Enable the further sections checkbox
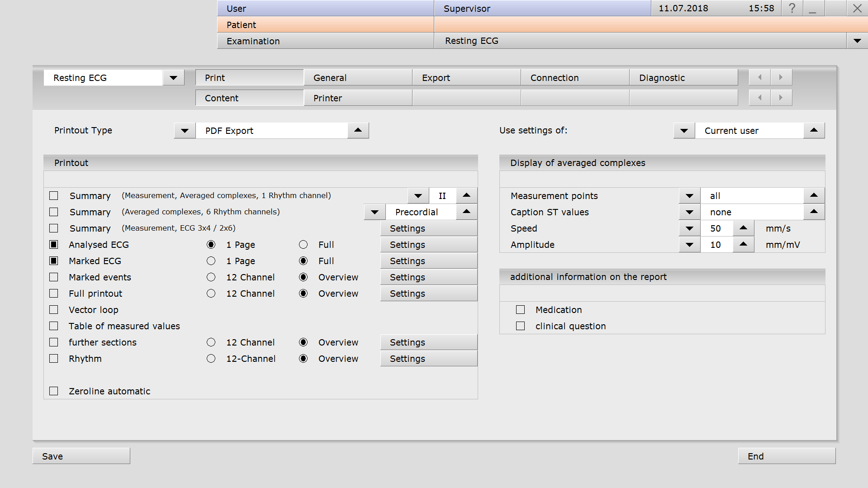Viewport: 868px width, 488px height. point(54,342)
